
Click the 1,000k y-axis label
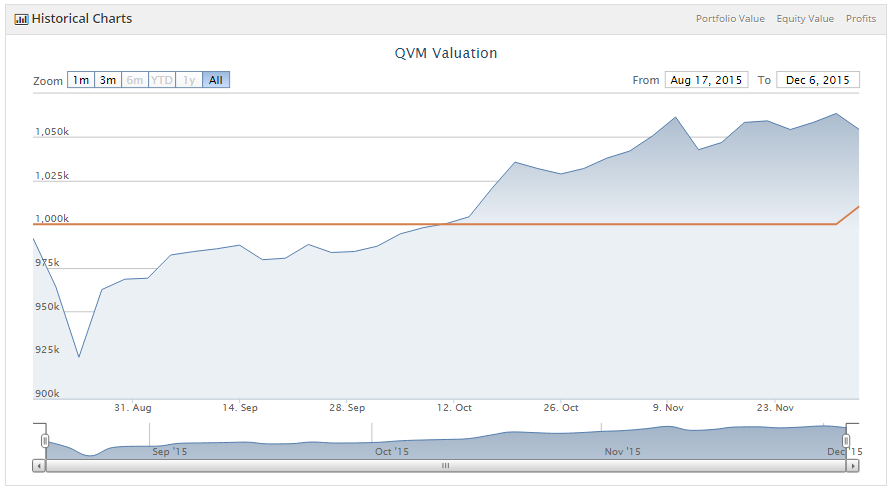(x=52, y=219)
